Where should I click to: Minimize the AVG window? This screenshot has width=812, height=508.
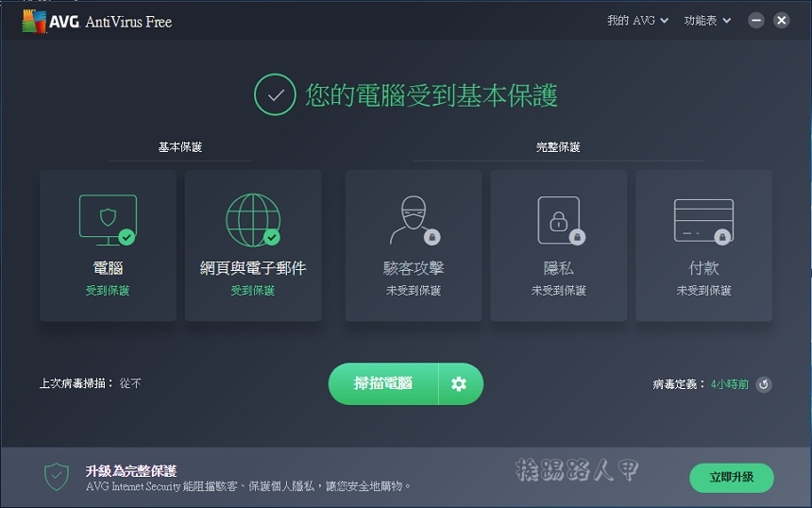coord(756,20)
